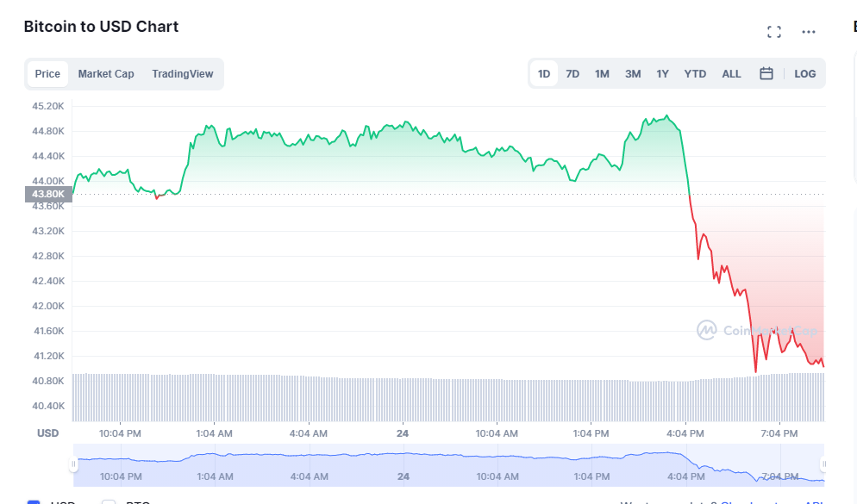Toggle the USD checkbox below the chart
This screenshot has height=504, width=857.
(x=34, y=502)
